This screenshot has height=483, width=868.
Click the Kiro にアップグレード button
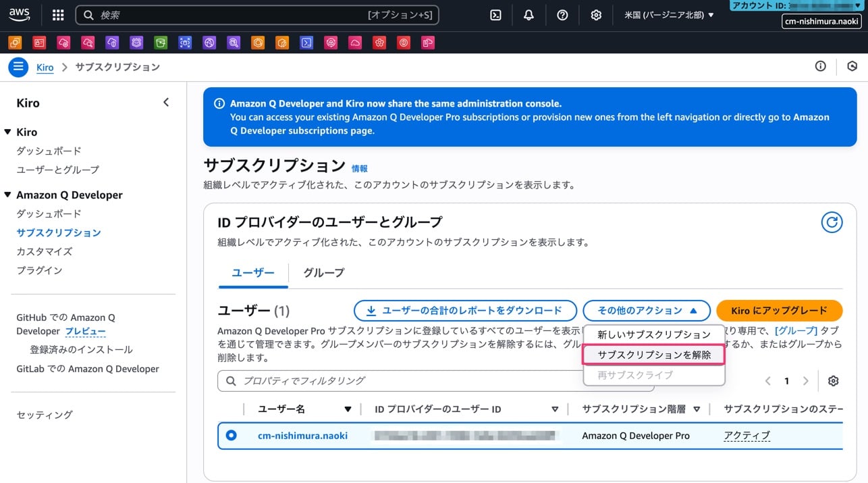click(779, 311)
